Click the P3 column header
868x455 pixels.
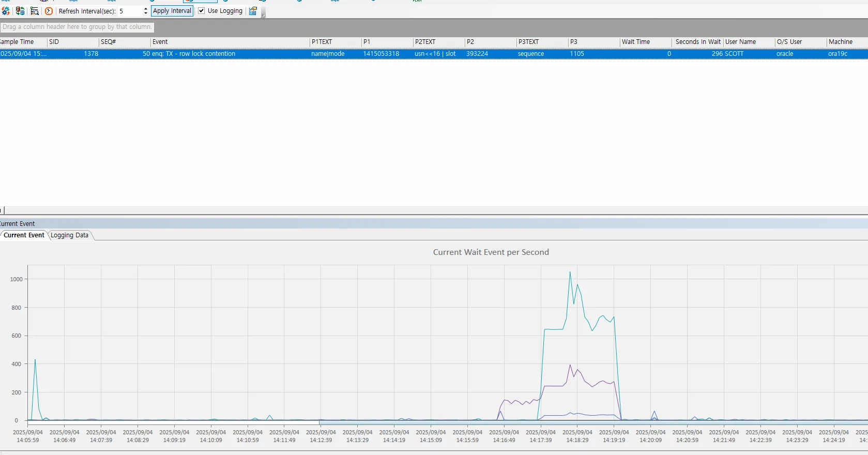coord(594,42)
